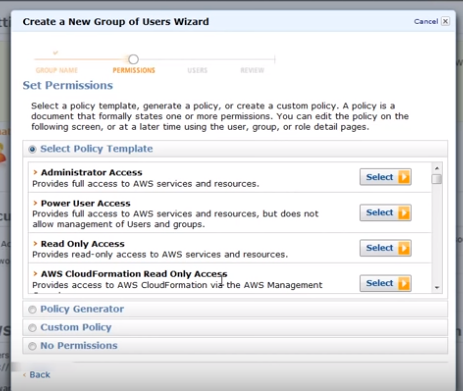463x391 pixels.
Task: Click the Select Policy Template section label
Action: [96, 149]
